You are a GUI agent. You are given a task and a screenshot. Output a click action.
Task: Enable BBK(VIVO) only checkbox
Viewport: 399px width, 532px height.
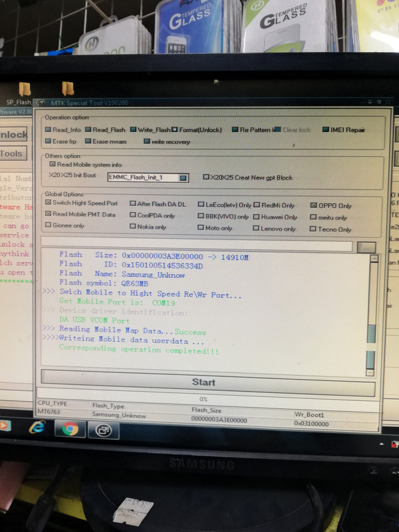[201, 216]
